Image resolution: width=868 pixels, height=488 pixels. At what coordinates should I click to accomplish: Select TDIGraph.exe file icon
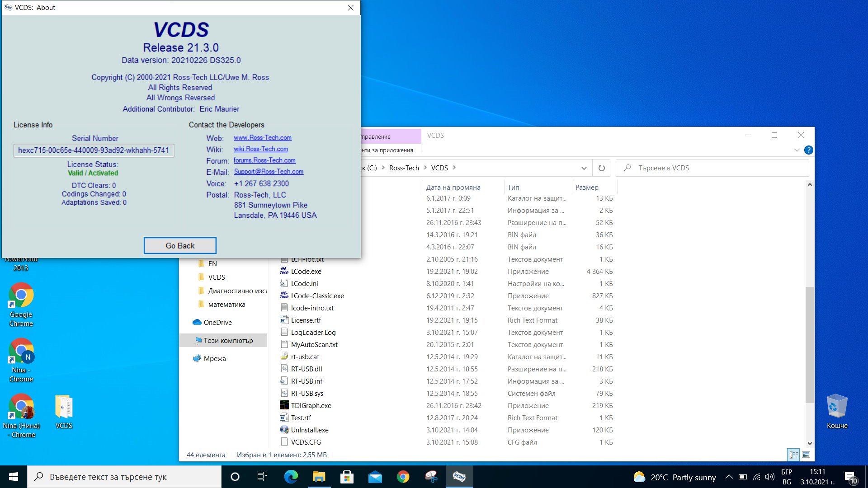pos(284,405)
